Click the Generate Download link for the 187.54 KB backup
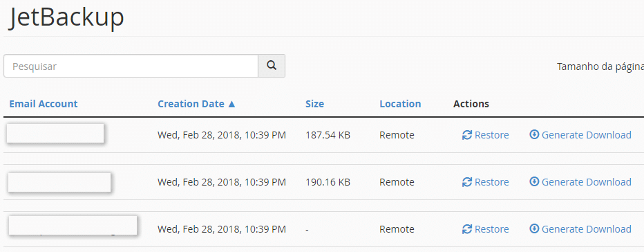Screen dimensions: 644x252 (587, 135)
